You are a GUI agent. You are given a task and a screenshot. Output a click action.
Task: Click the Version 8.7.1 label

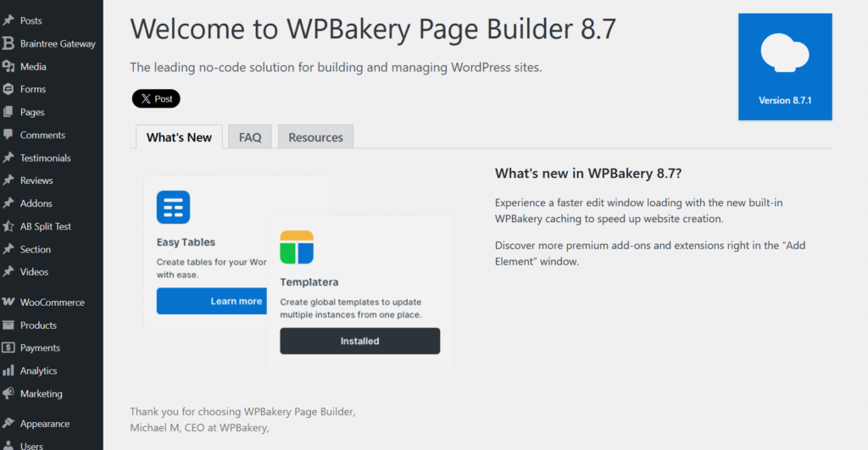point(785,100)
